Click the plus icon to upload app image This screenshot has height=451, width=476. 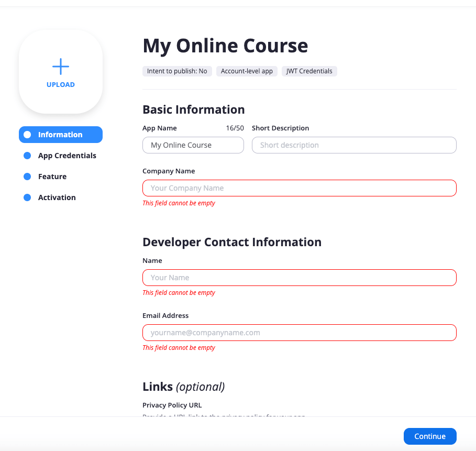pyautogui.click(x=61, y=67)
